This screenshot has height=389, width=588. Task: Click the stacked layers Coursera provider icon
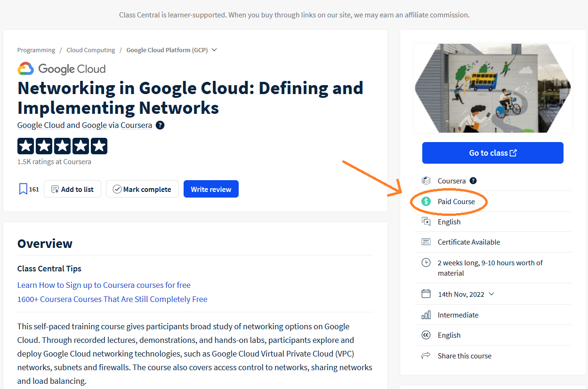426,181
